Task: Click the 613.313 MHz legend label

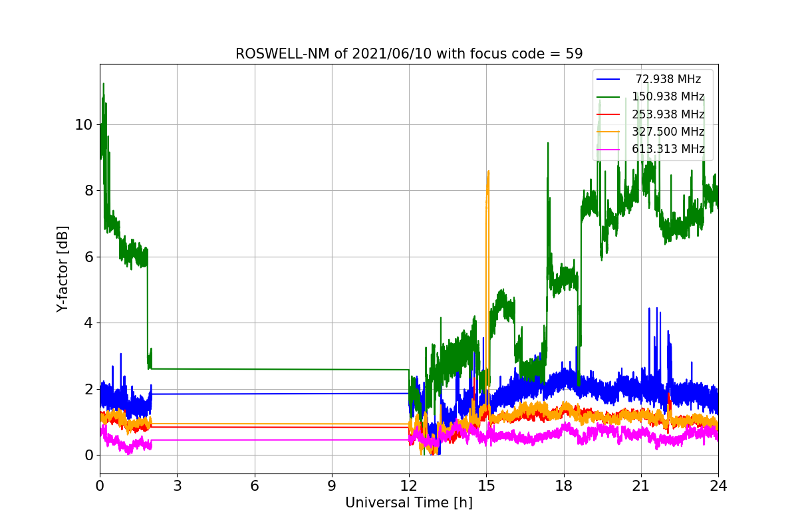Action: (x=668, y=149)
